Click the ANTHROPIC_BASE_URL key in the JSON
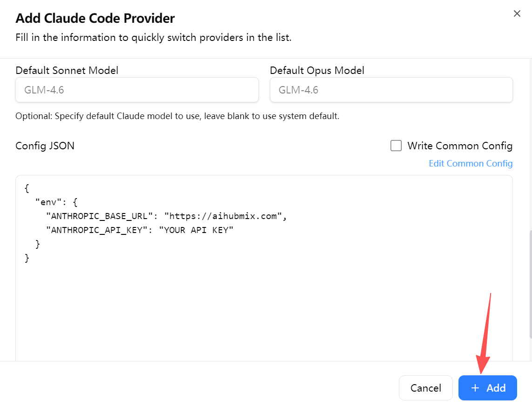This screenshot has height=413, width=532. [x=100, y=216]
